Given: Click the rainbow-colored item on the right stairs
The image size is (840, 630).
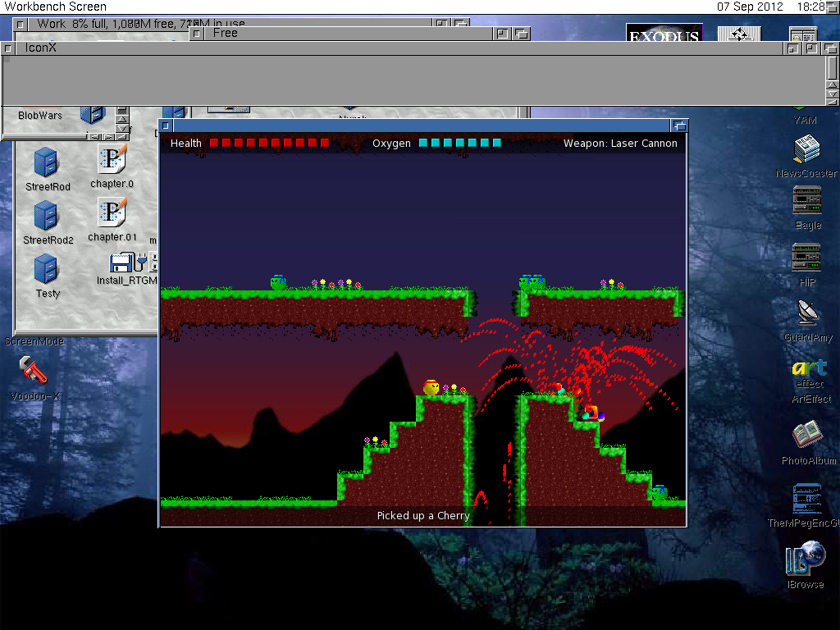Looking at the screenshot, I should [x=592, y=413].
